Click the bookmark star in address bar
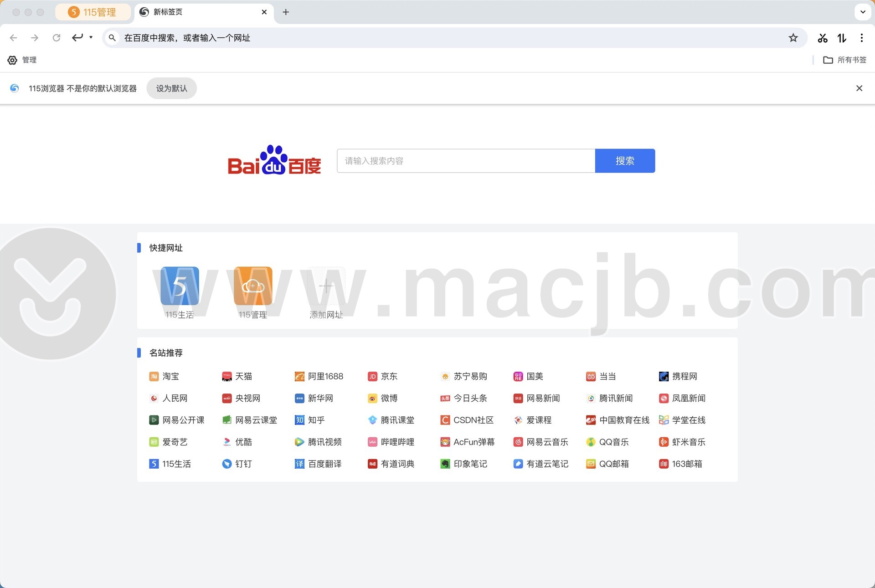Screen dimensions: 875x588 (793, 38)
